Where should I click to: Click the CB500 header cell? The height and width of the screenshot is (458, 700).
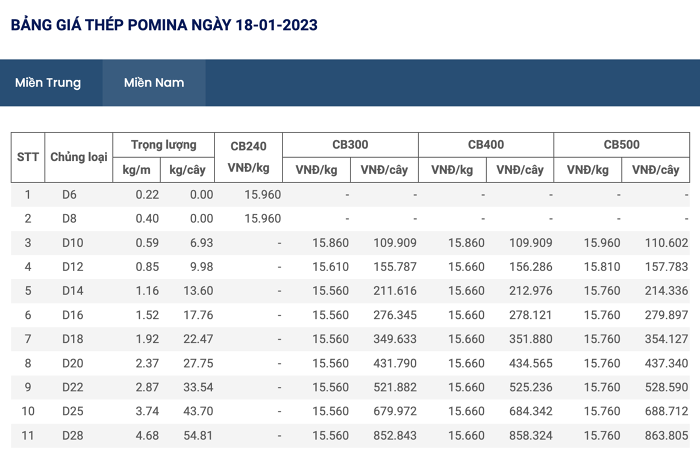(621, 145)
